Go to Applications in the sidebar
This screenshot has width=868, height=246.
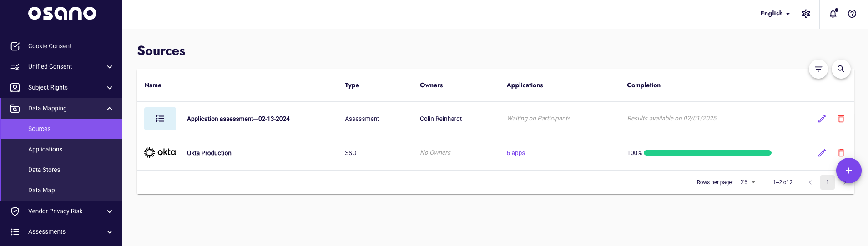pyautogui.click(x=45, y=149)
